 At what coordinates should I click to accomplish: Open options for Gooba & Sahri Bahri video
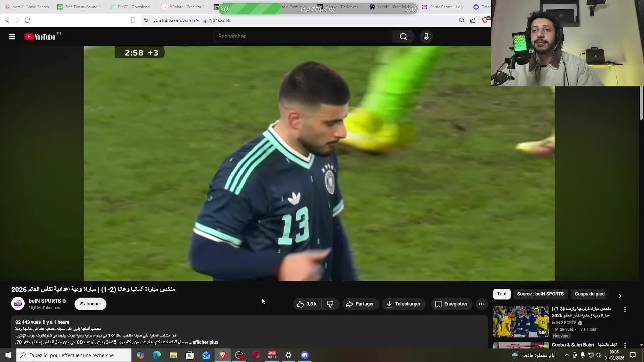click(625, 345)
